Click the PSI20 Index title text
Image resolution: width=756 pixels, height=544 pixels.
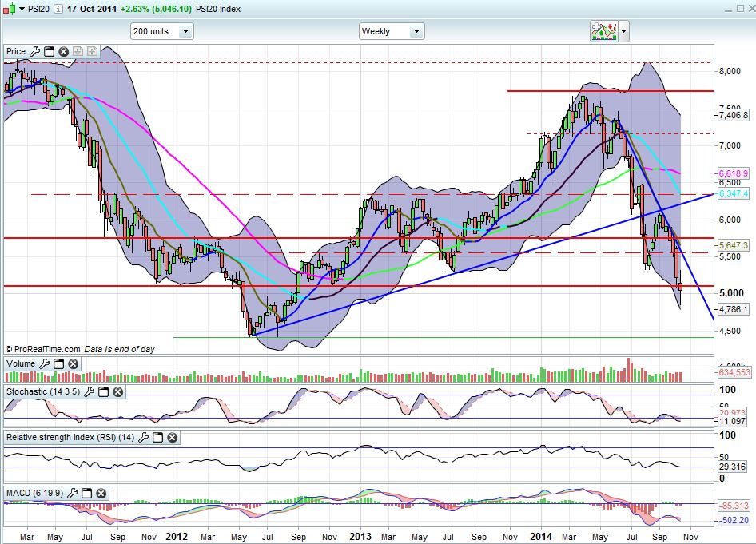click(218, 9)
